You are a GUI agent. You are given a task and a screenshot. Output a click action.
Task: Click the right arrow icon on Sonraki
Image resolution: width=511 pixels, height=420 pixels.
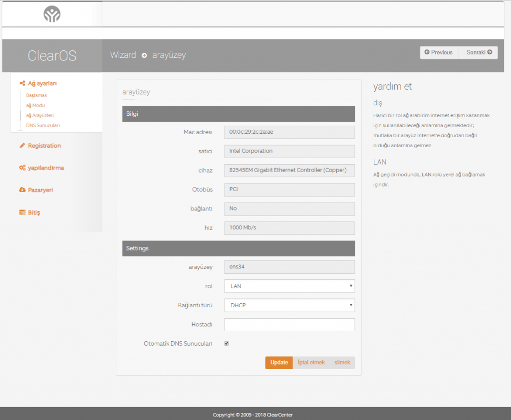(490, 52)
